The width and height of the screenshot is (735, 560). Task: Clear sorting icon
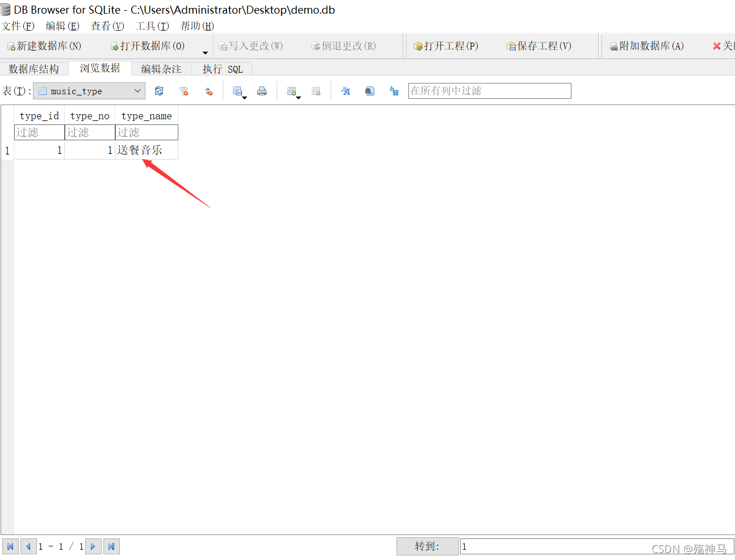(x=208, y=91)
